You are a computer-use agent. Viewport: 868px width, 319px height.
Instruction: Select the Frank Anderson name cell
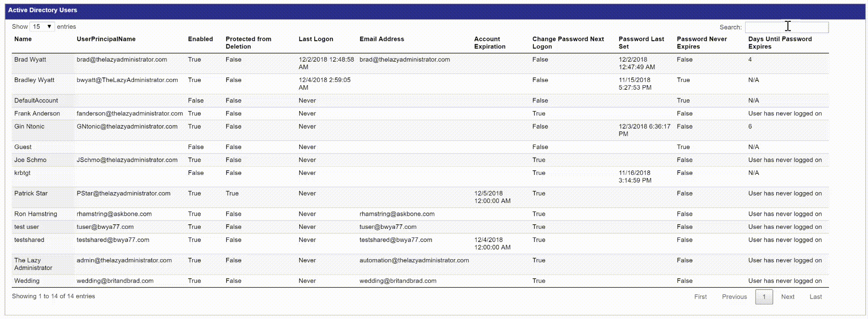coord(43,114)
